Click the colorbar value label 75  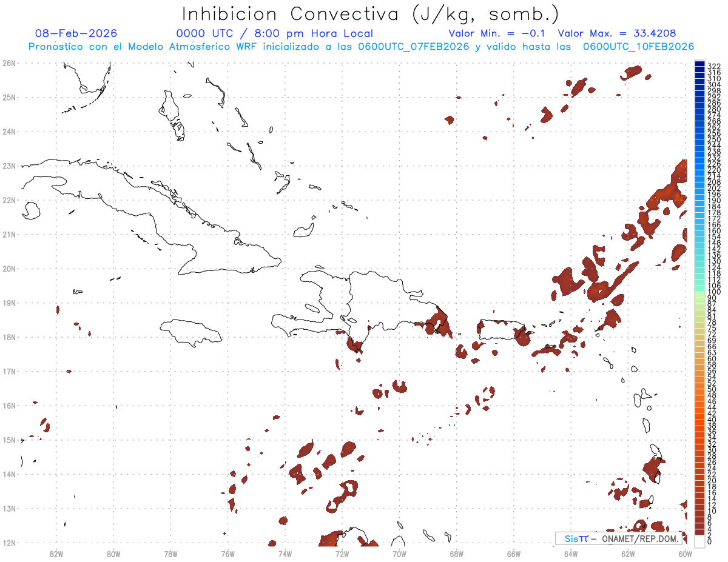(712, 329)
